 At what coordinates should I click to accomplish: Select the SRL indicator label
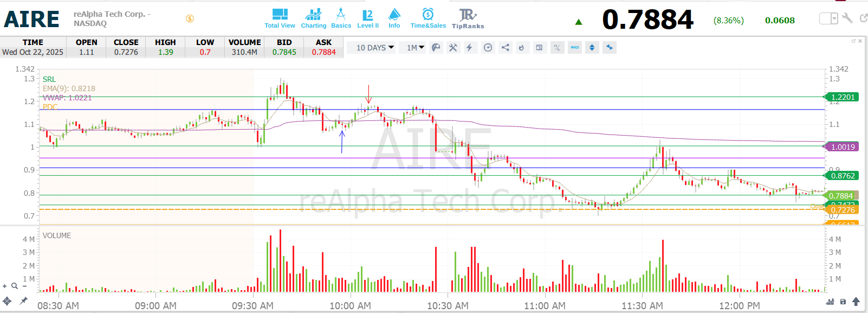[49, 79]
